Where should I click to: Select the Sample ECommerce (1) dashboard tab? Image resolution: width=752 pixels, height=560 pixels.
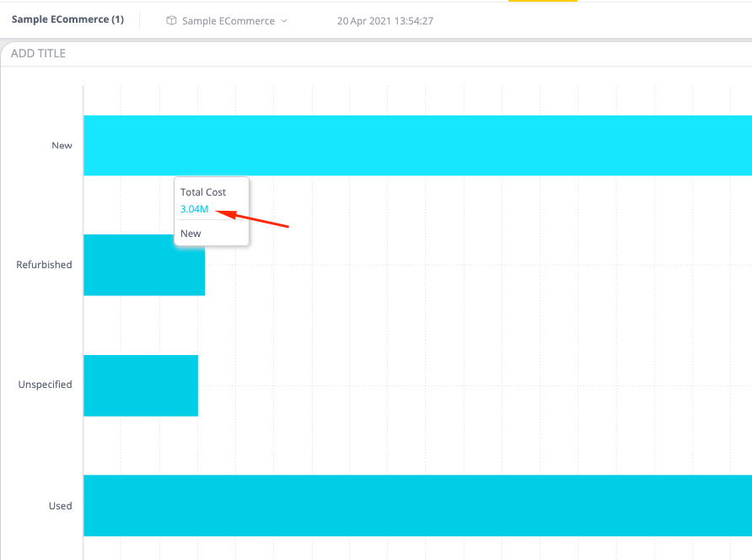coord(67,19)
